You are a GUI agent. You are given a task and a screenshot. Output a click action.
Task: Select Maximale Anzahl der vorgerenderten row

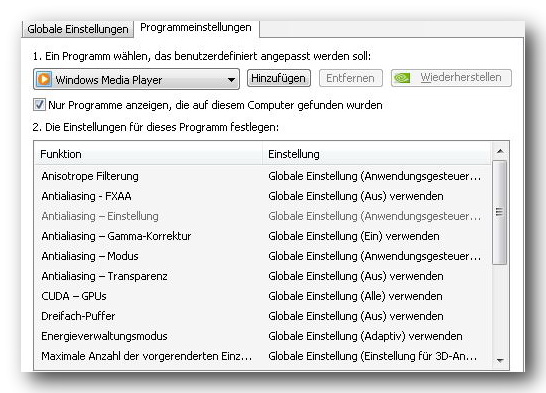pyautogui.click(x=263, y=356)
